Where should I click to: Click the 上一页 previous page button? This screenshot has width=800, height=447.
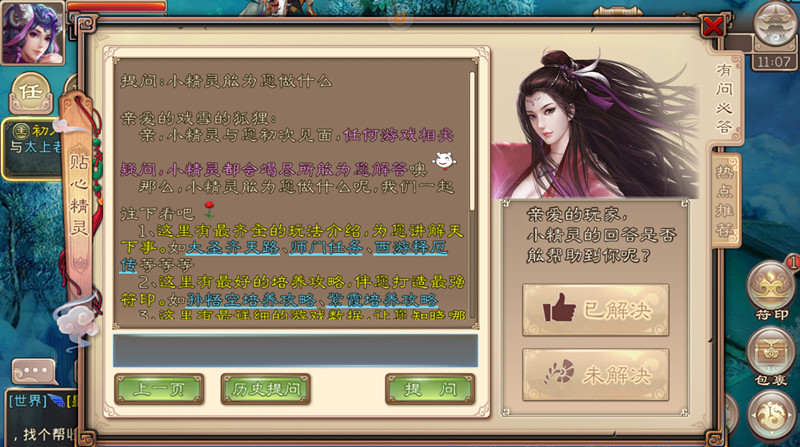tap(159, 389)
